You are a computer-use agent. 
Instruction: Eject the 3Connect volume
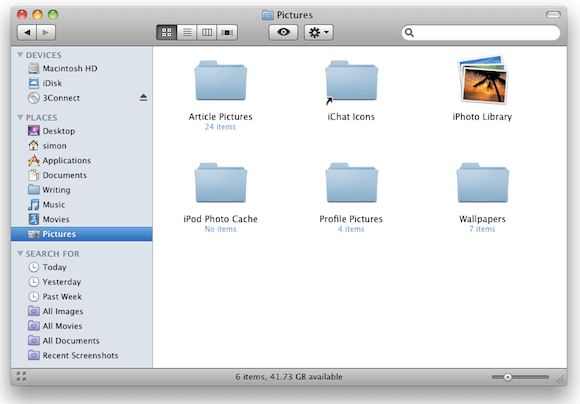tap(144, 98)
